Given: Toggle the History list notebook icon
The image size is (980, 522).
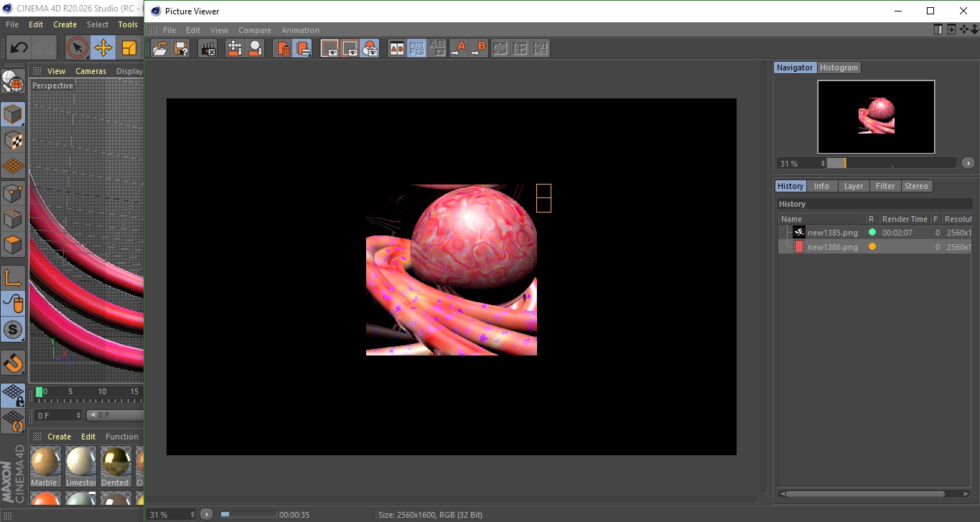Looking at the screenshot, I should coord(302,48).
